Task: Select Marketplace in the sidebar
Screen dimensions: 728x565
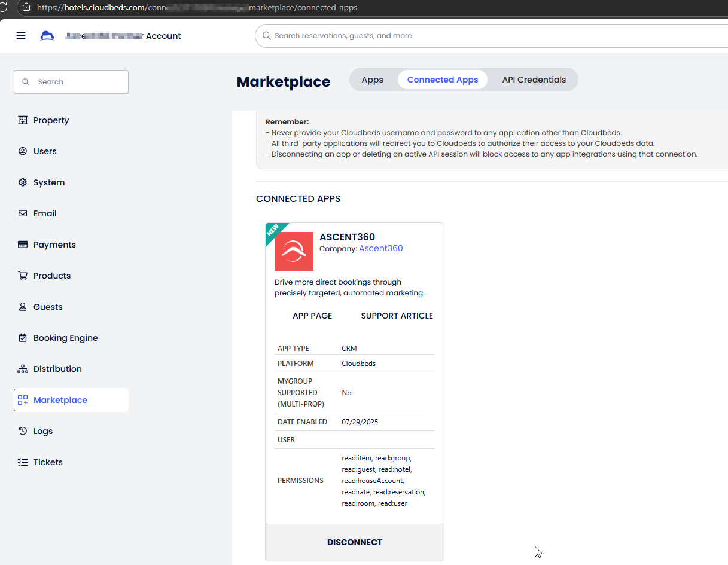Action: 71,400
